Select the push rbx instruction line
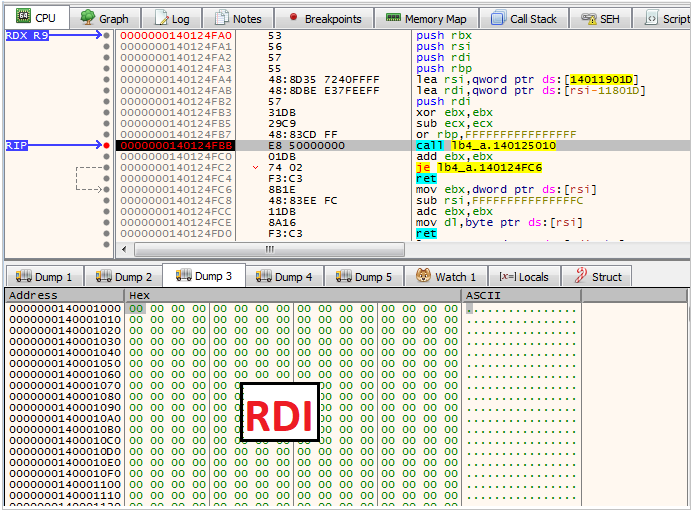 [444, 35]
